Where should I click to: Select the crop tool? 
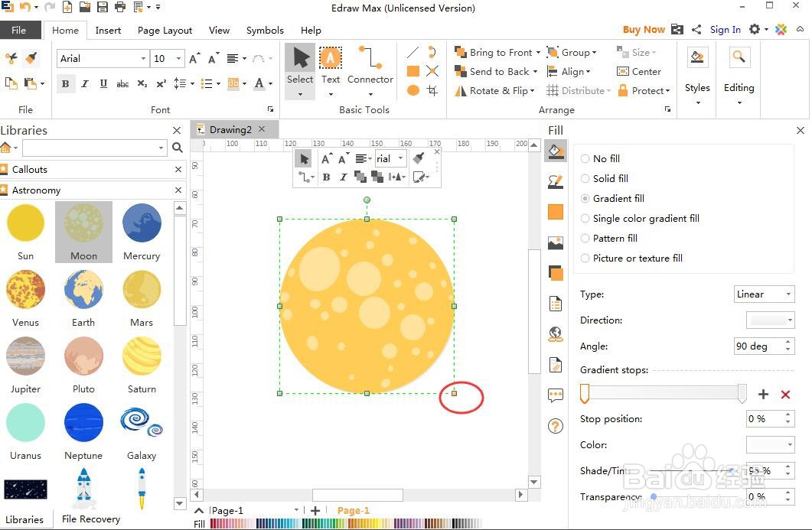(432, 90)
